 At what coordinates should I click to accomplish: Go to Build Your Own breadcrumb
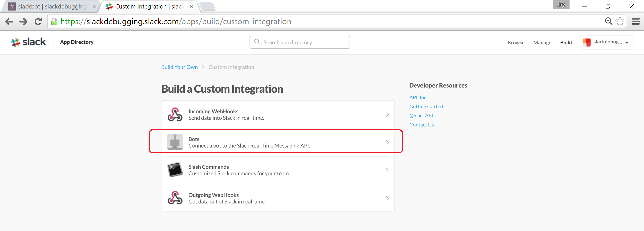point(179,67)
